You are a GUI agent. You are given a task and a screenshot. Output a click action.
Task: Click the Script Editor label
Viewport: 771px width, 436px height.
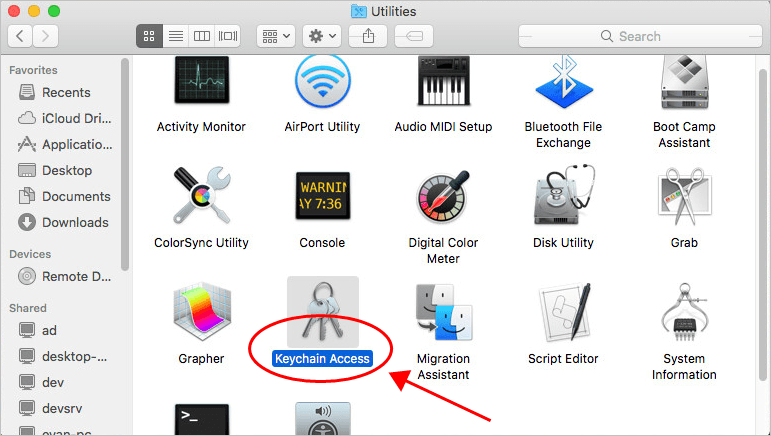[563, 359]
